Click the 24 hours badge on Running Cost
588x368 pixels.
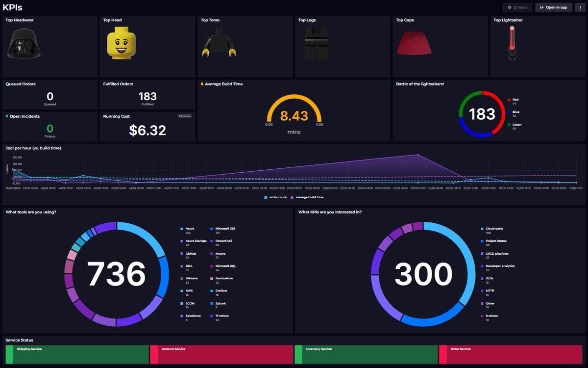tap(185, 116)
